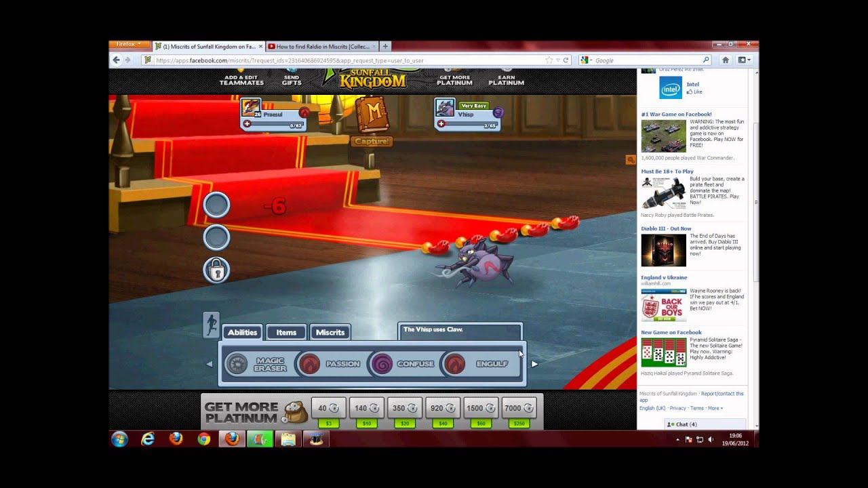Switch to the Miscrits tab
This screenshot has width=868, height=488.
click(330, 332)
